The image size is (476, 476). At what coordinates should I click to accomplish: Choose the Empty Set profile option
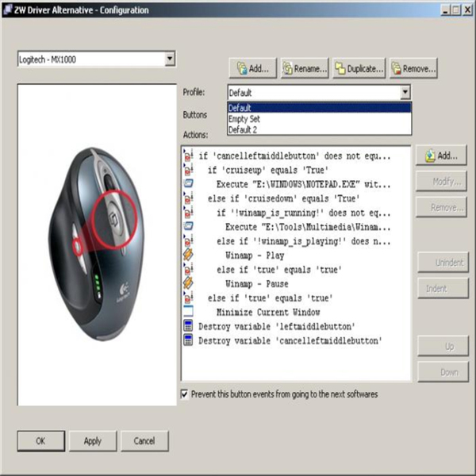320,119
